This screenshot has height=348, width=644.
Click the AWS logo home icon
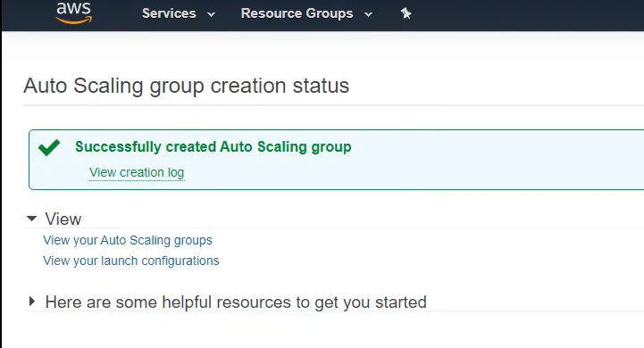pyautogui.click(x=74, y=12)
